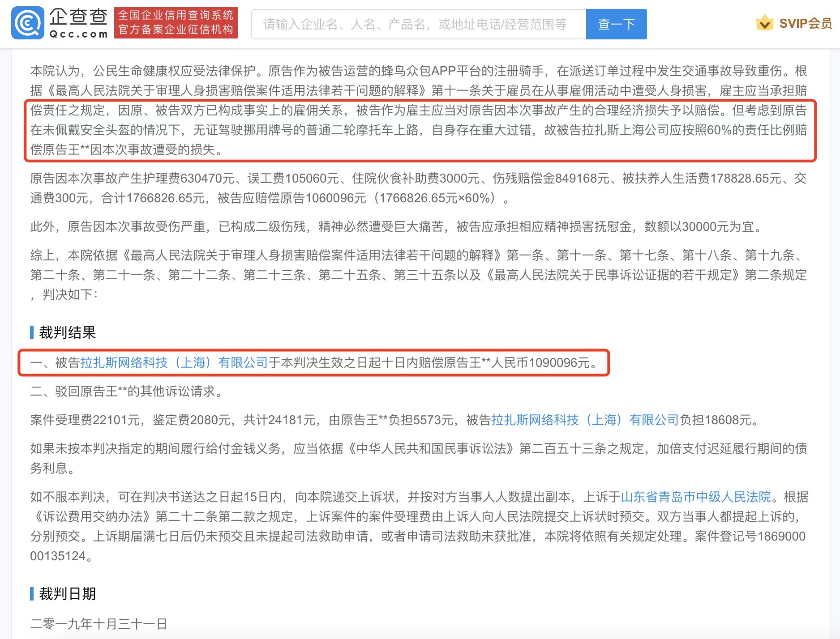This screenshot has width=840, height=639.
Task: Click the blue Qcc circular logo icon
Action: tap(27, 23)
